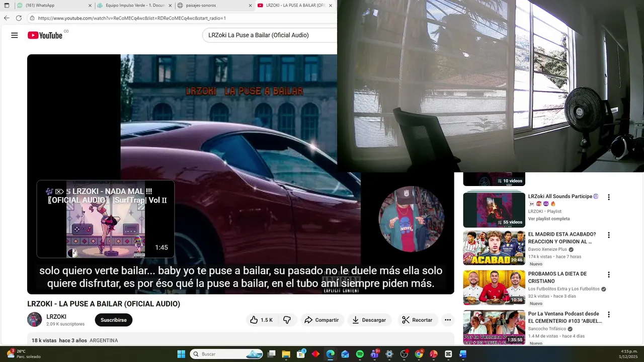
Task: Click the 2.09 K suscriptores count
Action: point(65,324)
